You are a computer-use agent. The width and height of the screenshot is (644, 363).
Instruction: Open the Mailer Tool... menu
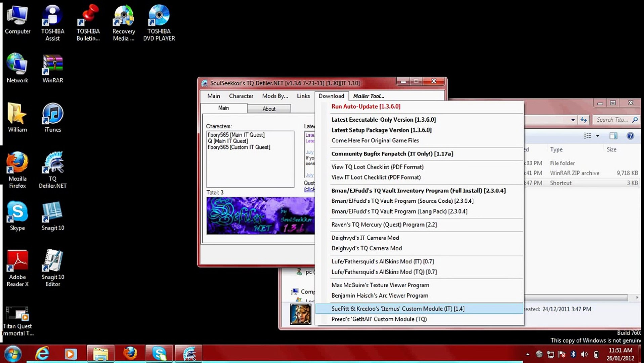click(x=369, y=96)
